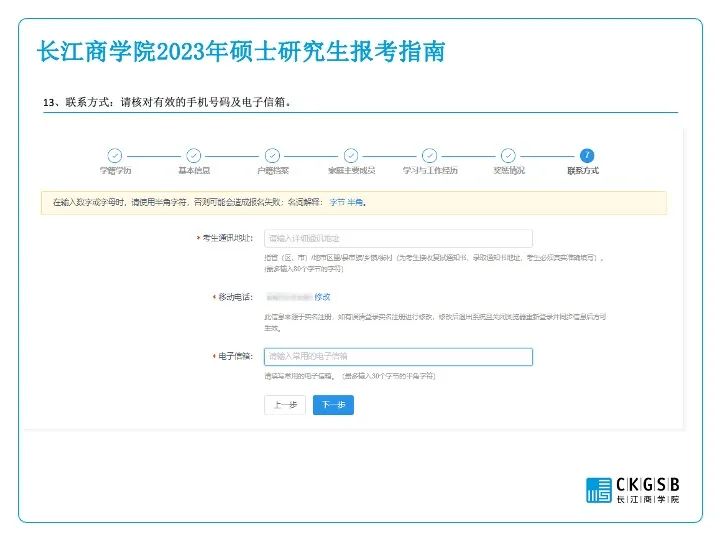Click the 上一步 button

pyautogui.click(x=285, y=405)
